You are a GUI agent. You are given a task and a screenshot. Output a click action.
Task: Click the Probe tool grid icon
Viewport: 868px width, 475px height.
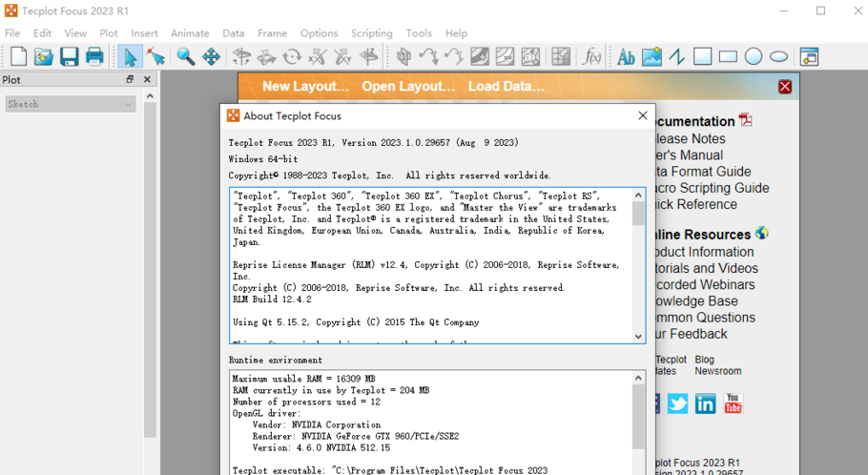click(x=561, y=56)
